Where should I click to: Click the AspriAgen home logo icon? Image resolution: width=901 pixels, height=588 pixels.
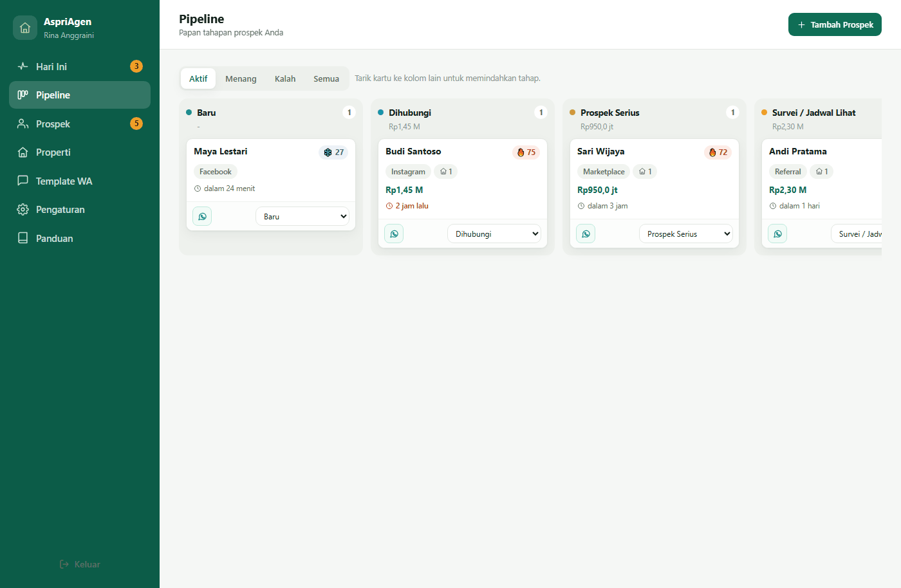point(25,28)
